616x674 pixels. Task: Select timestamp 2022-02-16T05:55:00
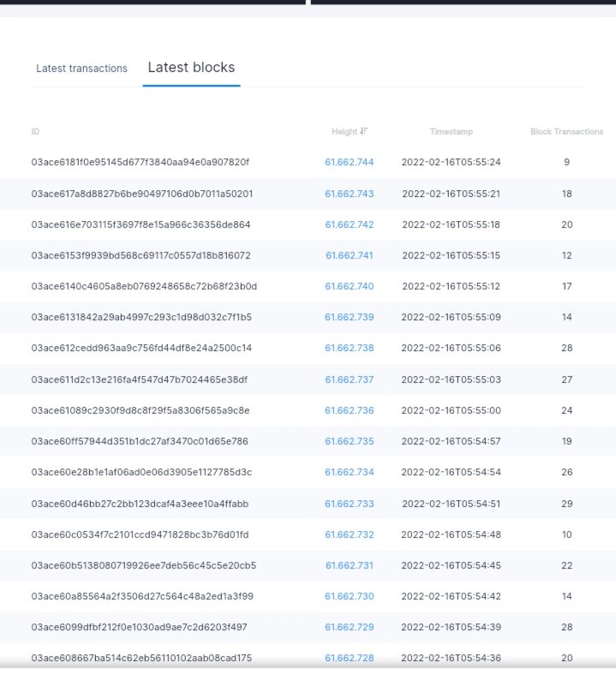(x=451, y=410)
